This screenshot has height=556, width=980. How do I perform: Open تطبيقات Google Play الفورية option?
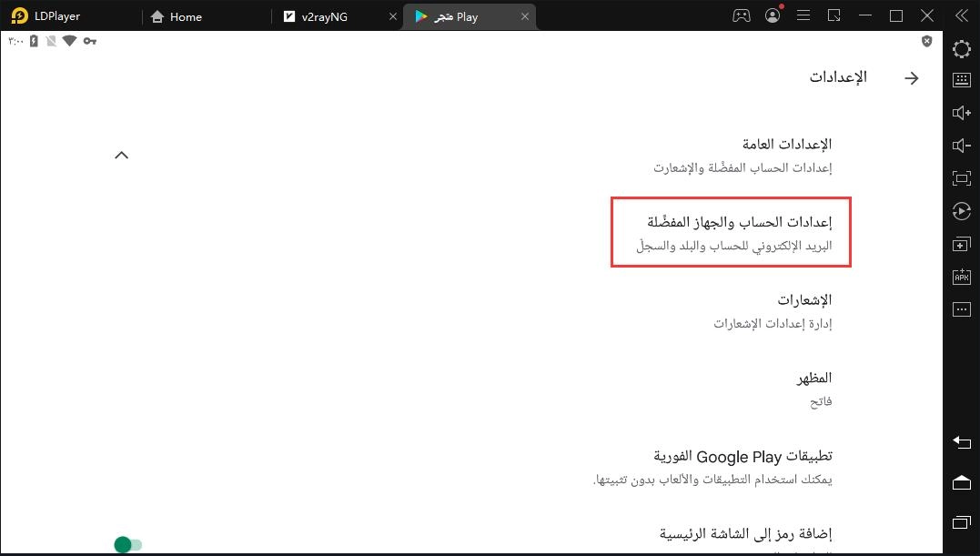click(712, 468)
